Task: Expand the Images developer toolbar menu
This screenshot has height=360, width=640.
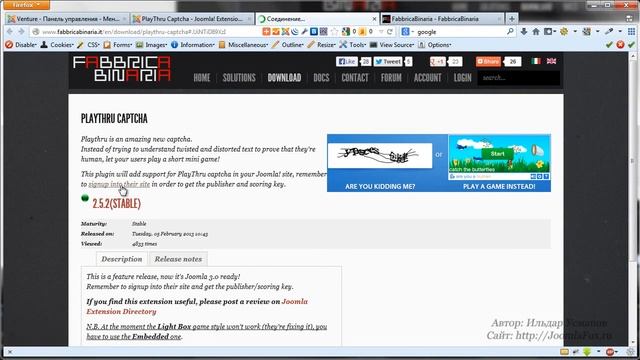Action: click(x=152, y=45)
